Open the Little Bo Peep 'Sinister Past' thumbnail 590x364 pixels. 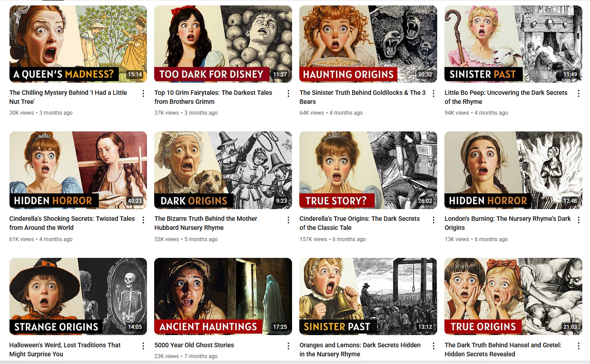point(513,44)
